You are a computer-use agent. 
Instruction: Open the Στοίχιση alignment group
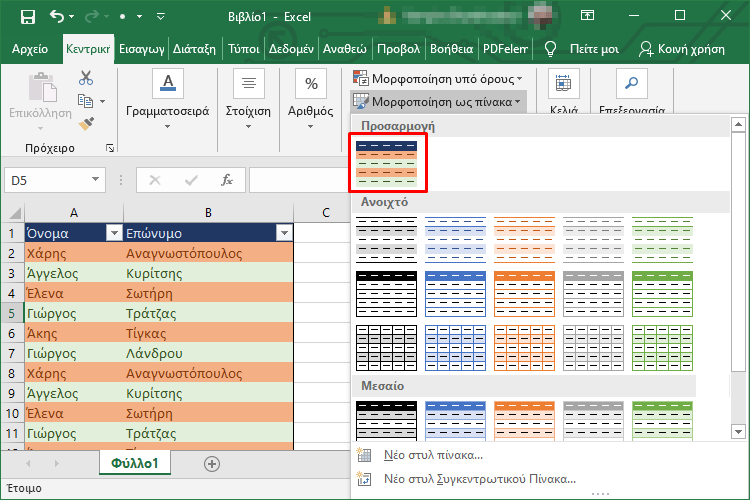[248, 100]
